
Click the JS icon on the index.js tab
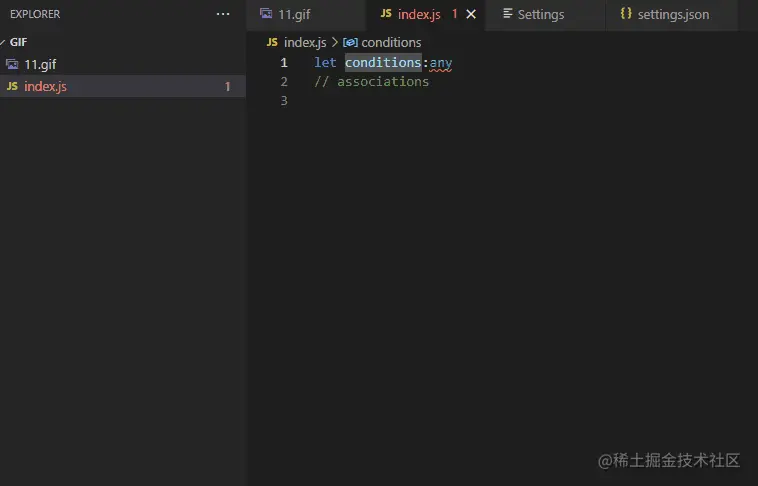coord(386,14)
